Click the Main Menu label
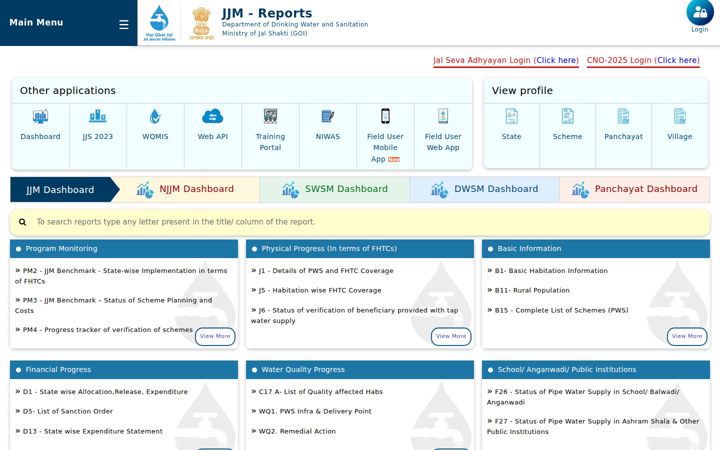Image resolution: width=720 pixels, height=450 pixels. (x=36, y=22)
